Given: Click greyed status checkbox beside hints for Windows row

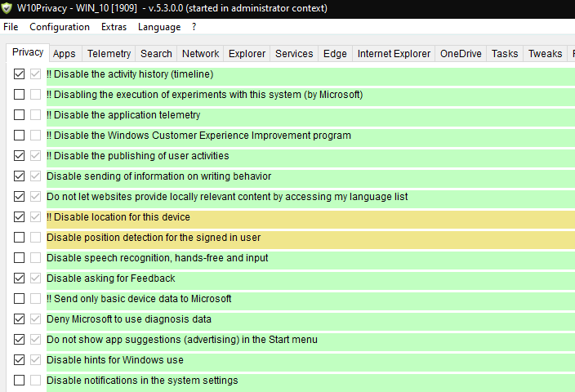Looking at the screenshot, I should point(36,359).
